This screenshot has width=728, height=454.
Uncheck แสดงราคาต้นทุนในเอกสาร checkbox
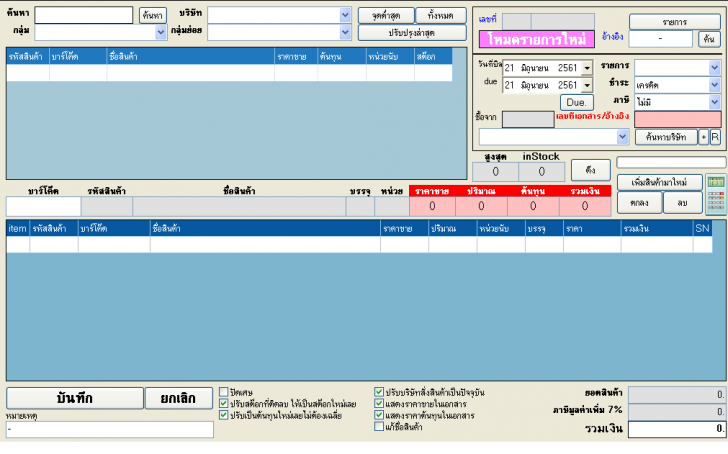(379, 415)
